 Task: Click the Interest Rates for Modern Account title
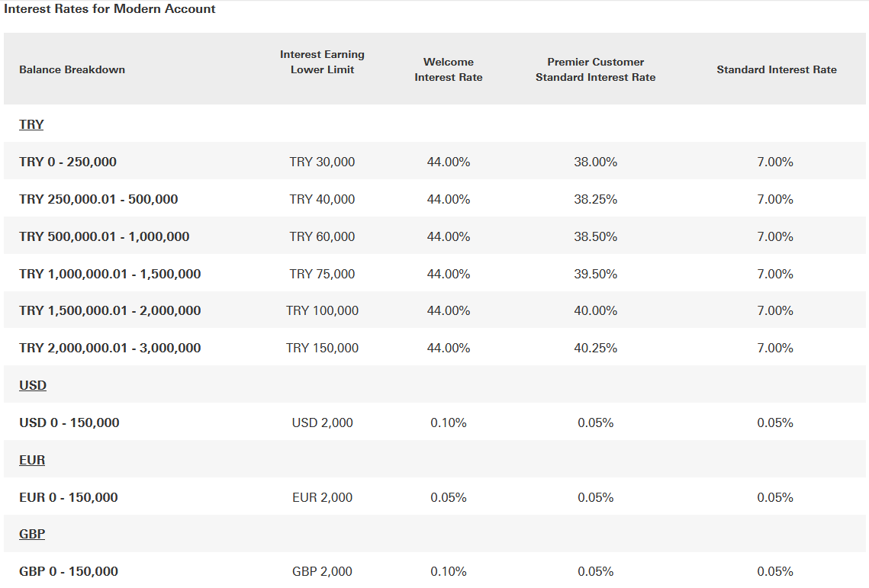click(110, 9)
